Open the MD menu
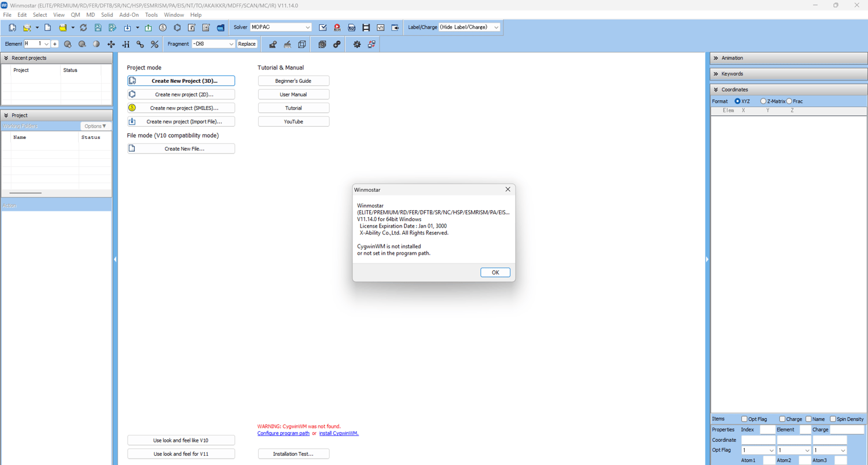 point(90,15)
